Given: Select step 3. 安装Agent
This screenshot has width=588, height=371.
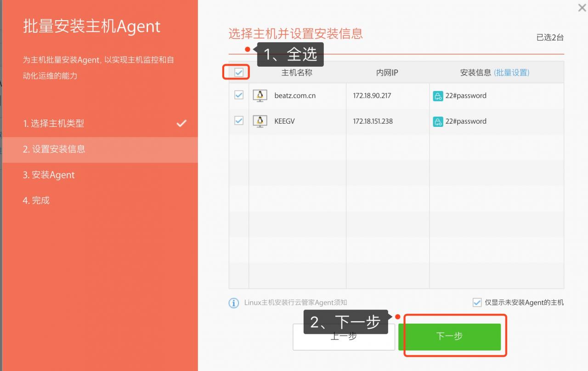Looking at the screenshot, I should click(x=49, y=175).
